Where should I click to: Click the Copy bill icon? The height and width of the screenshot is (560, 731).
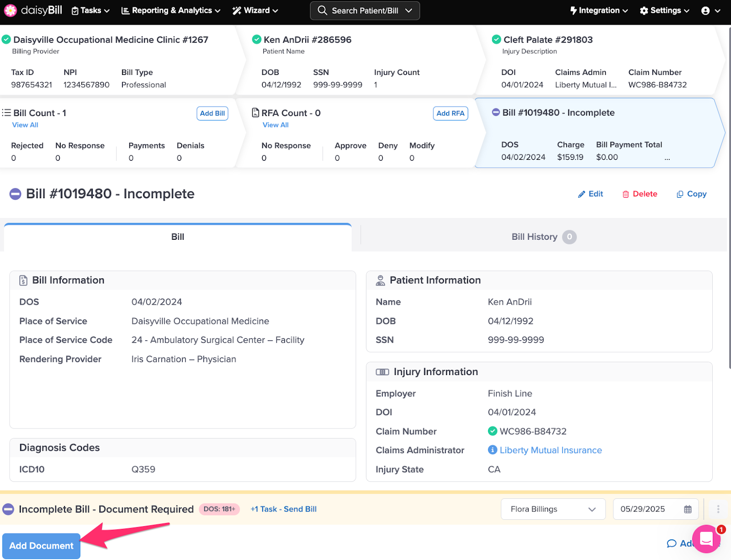(x=680, y=194)
